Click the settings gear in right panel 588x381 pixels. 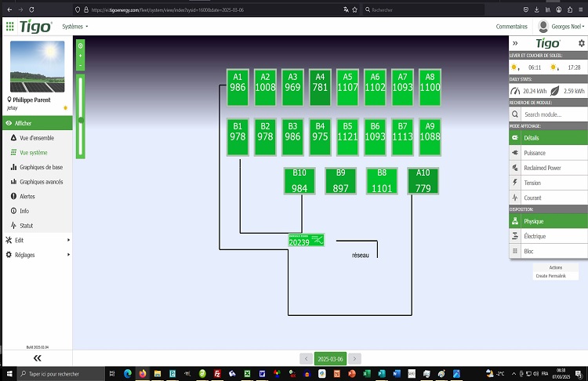pos(581,43)
